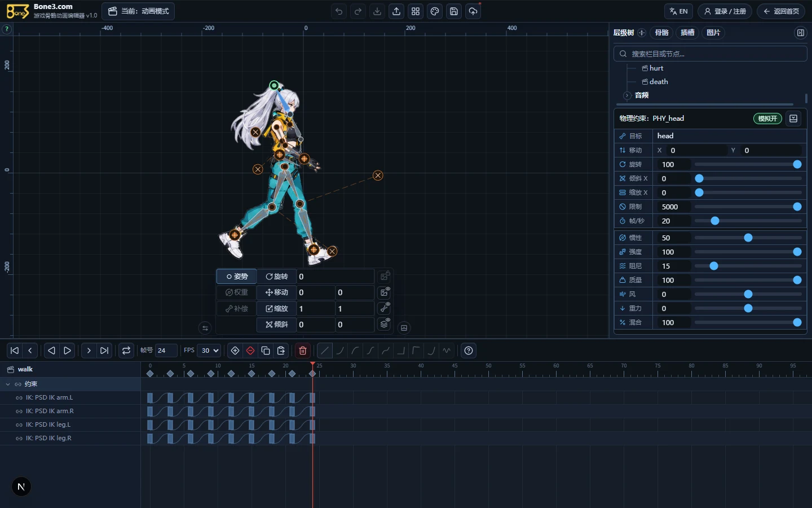Select the linear curve interpolation icon

pos(325,351)
